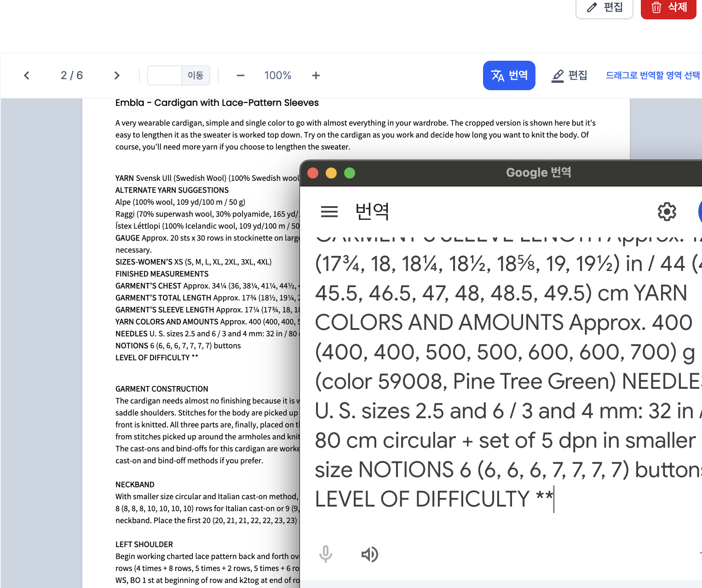The image size is (702, 588).
Task: Minimize the Google 번역 window with yellow button
Action: pos(331,173)
